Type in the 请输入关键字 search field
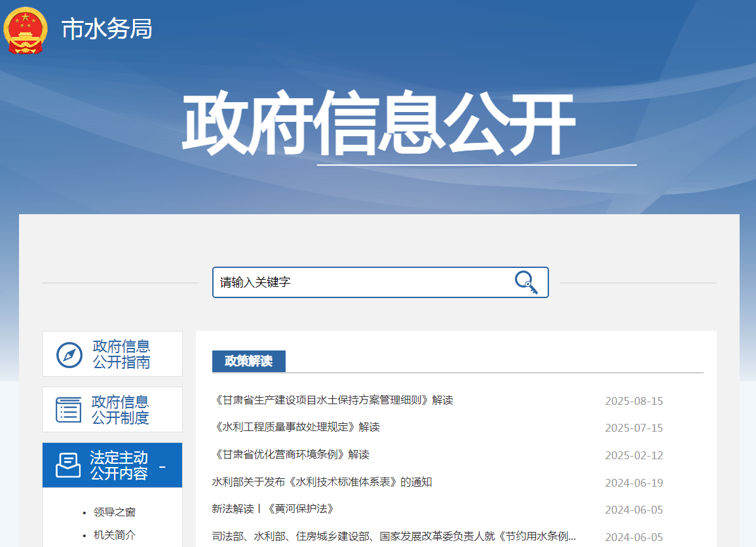The height and width of the screenshot is (547, 756). [360, 282]
